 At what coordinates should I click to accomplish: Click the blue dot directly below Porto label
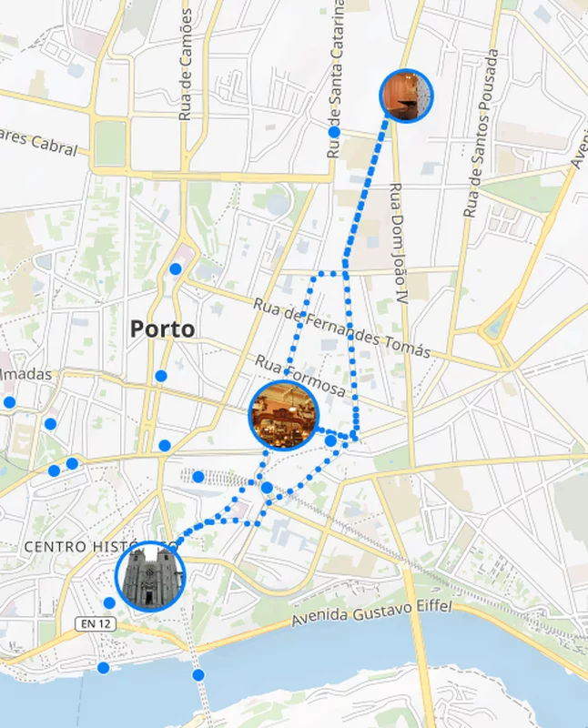[x=161, y=376]
